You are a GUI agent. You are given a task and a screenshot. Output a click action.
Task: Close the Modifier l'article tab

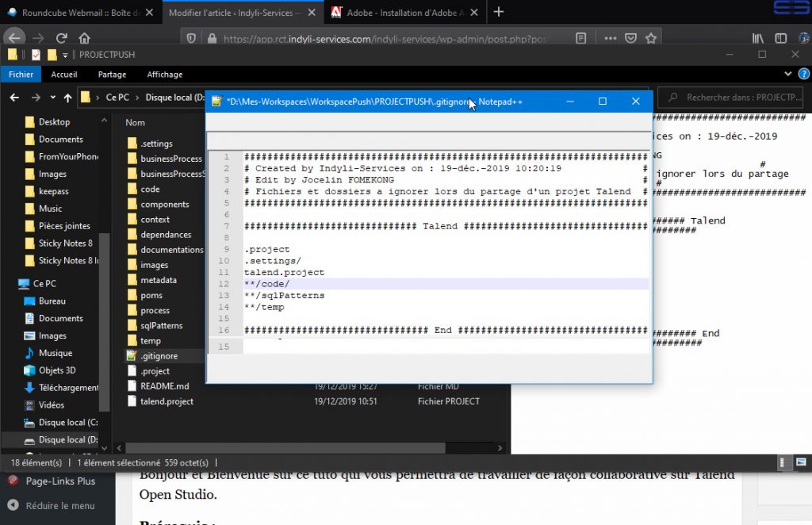point(312,13)
